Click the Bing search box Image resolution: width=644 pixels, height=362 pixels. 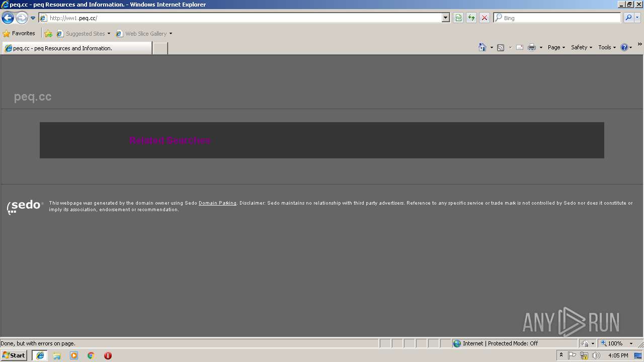[x=557, y=18]
